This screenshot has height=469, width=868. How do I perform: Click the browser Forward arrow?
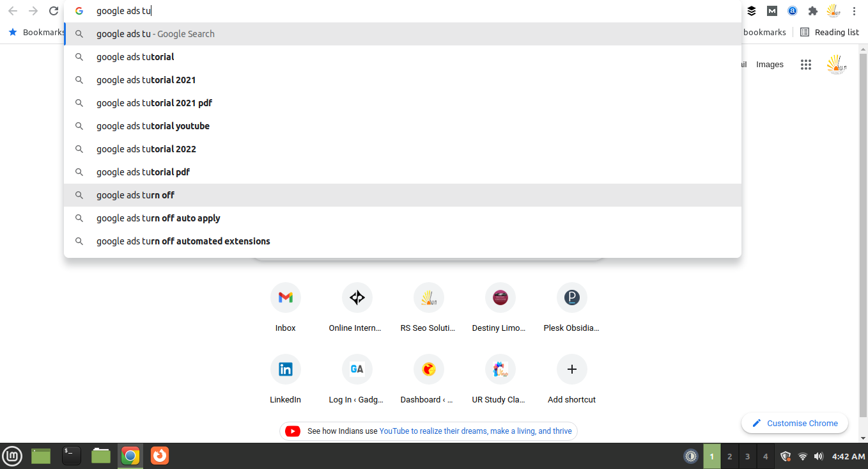pyautogui.click(x=33, y=11)
